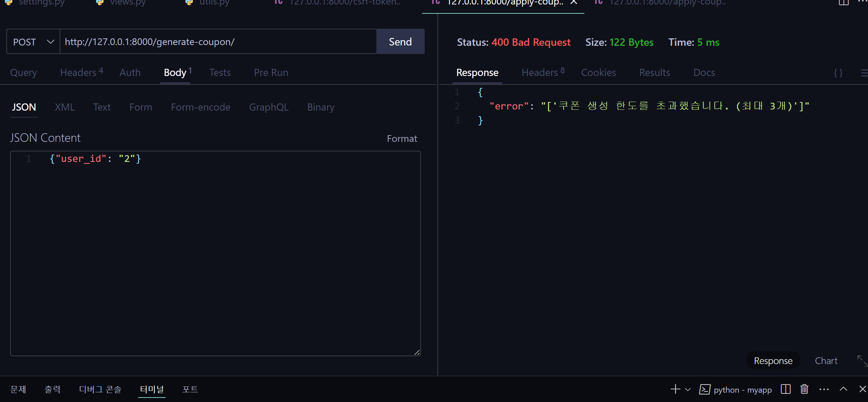The height and width of the screenshot is (402, 868).
Task: Expand response with diagonal arrows icon
Action: pos(862,360)
